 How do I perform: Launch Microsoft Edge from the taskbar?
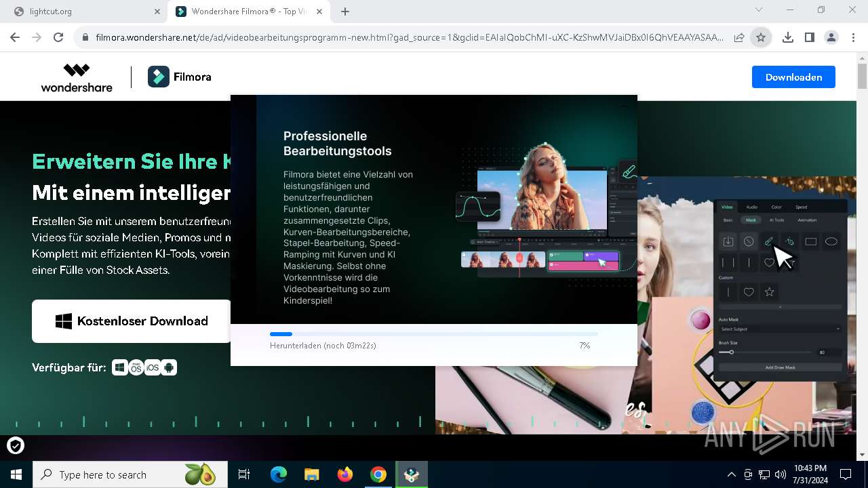click(x=279, y=474)
